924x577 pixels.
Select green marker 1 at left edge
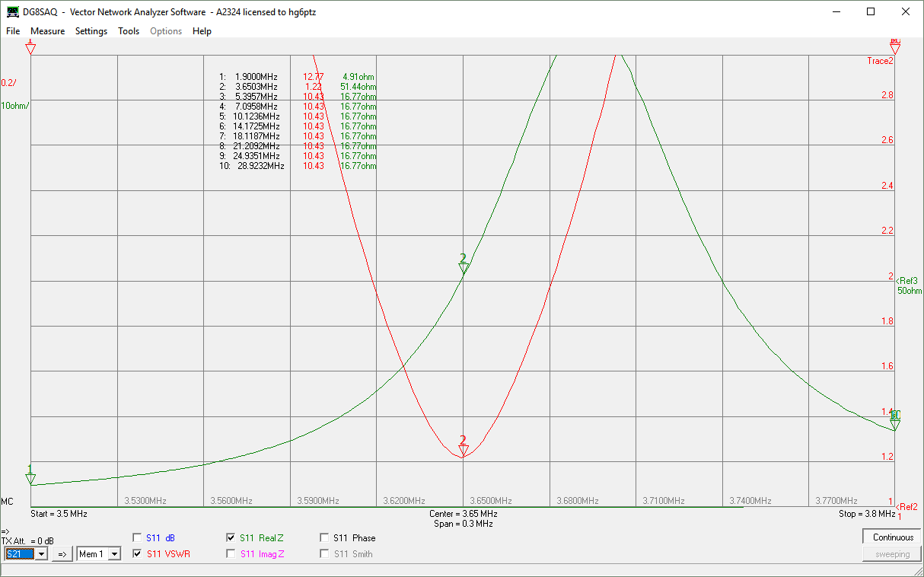coord(30,478)
